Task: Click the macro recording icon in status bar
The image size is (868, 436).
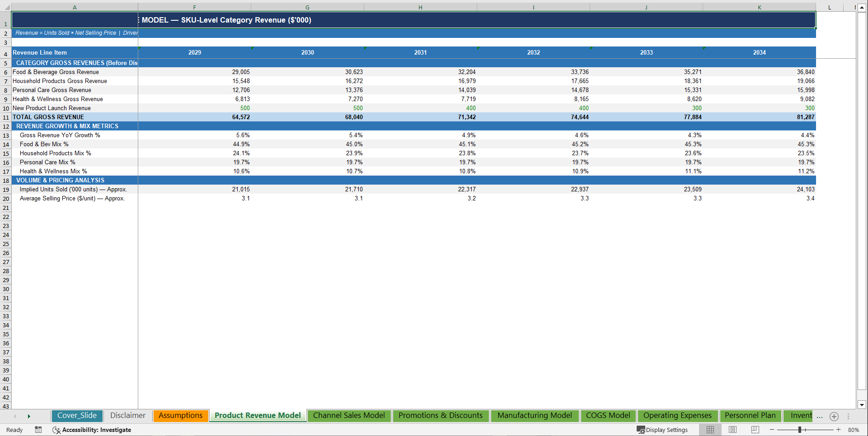Action: (x=38, y=430)
